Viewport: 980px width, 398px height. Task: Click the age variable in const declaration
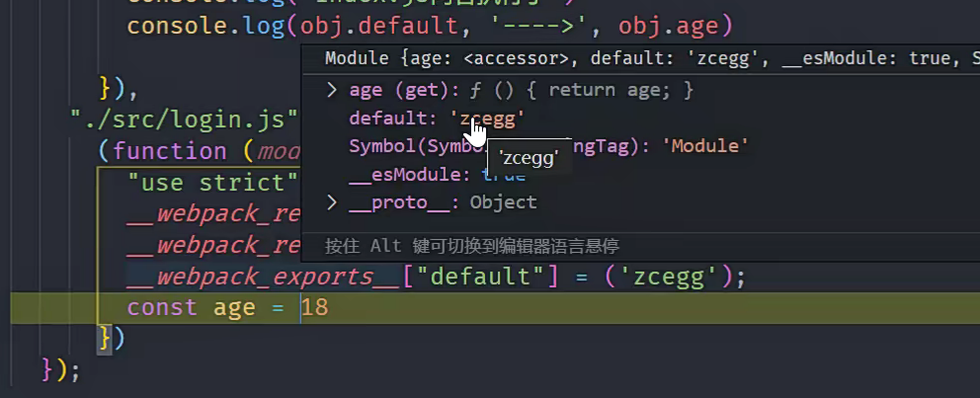[235, 307]
